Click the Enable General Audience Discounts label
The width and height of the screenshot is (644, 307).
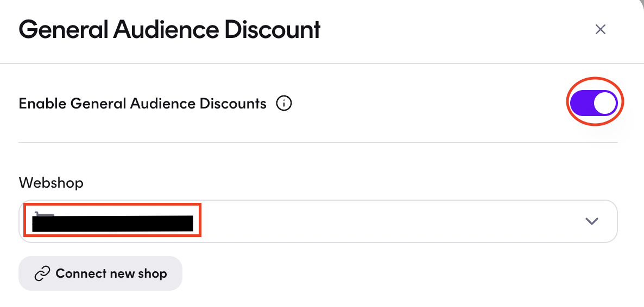pyautogui.click(x=142, y=104)
